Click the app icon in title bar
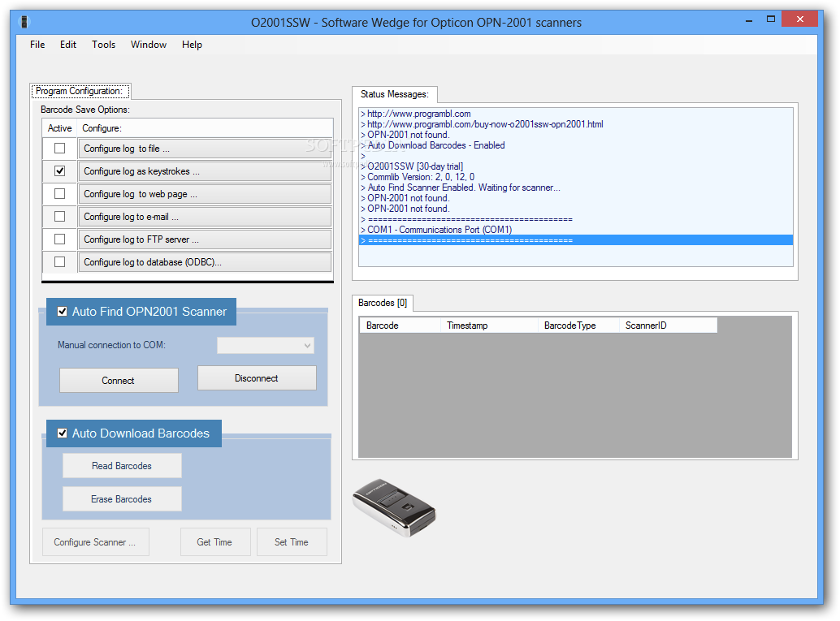 click(24, 22)
